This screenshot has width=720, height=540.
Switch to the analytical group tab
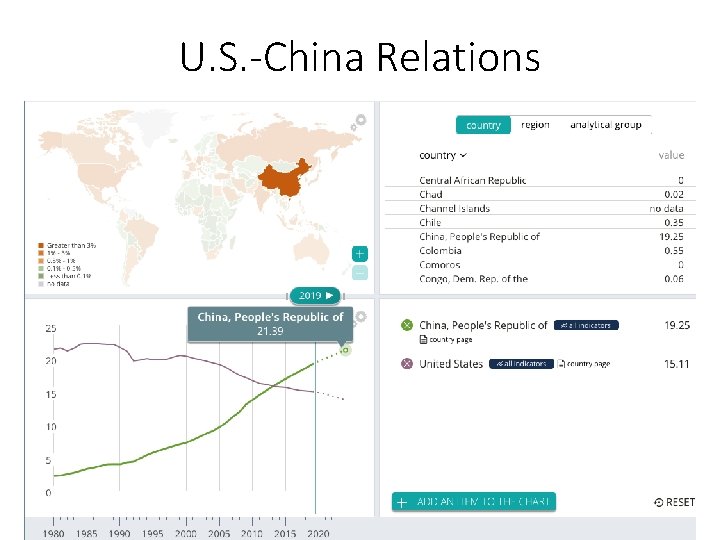tap(606, 124)
